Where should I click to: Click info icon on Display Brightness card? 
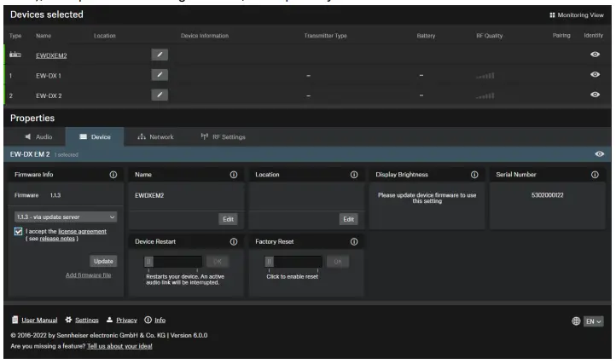click(474, 175)
